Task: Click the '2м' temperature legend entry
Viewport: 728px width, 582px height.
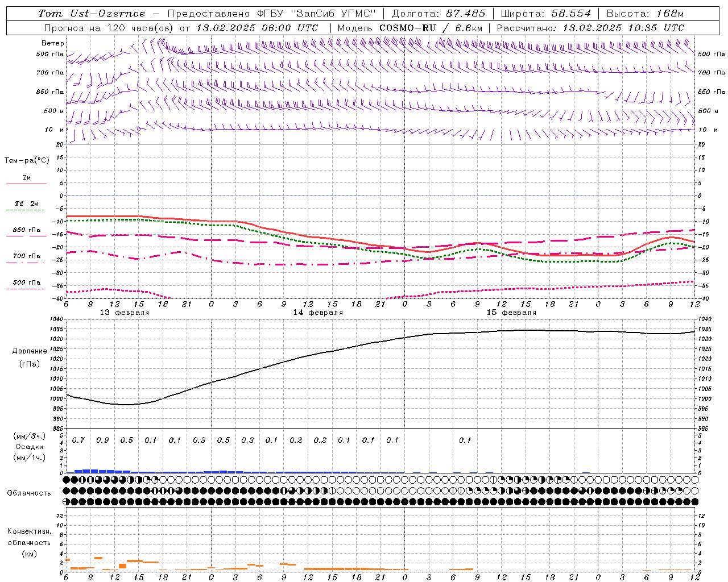Action: point(26,178)
